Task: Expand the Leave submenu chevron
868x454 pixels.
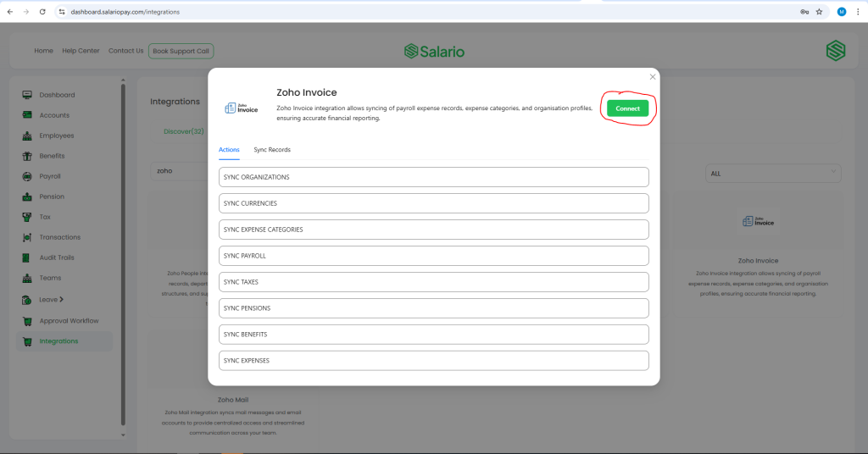Action: [x=61, y=299]
